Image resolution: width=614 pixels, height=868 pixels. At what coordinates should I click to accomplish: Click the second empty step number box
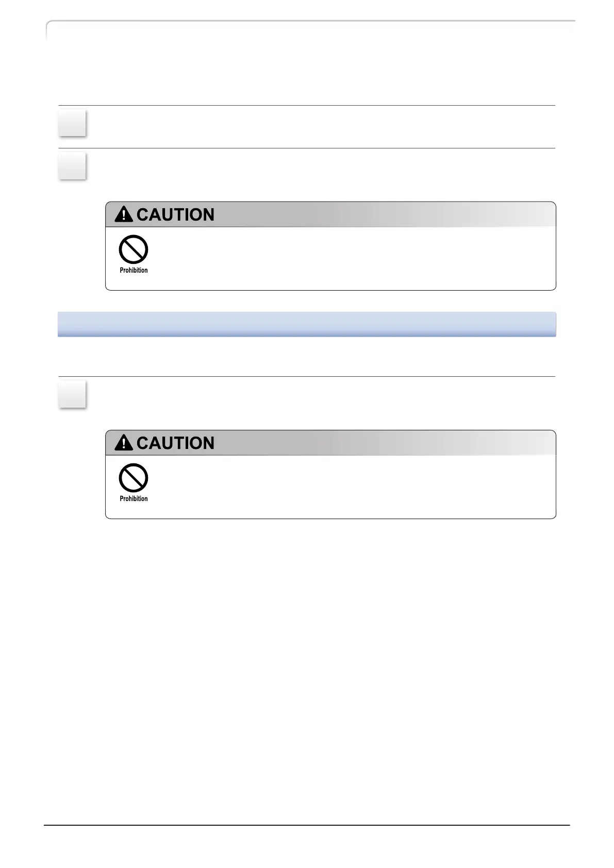tap(72, 166)
